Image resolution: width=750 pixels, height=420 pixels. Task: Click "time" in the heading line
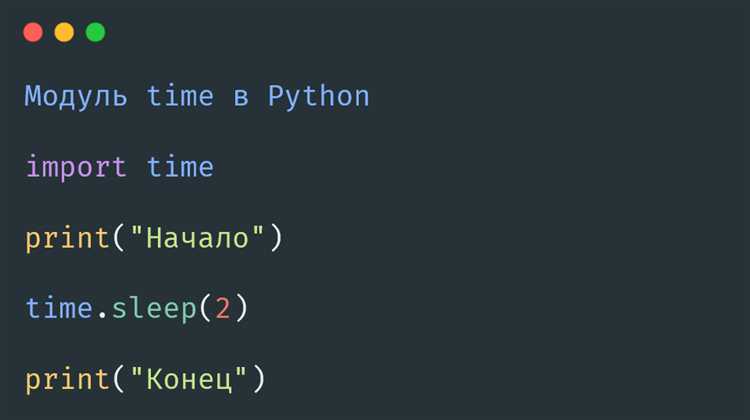point(180,96)
